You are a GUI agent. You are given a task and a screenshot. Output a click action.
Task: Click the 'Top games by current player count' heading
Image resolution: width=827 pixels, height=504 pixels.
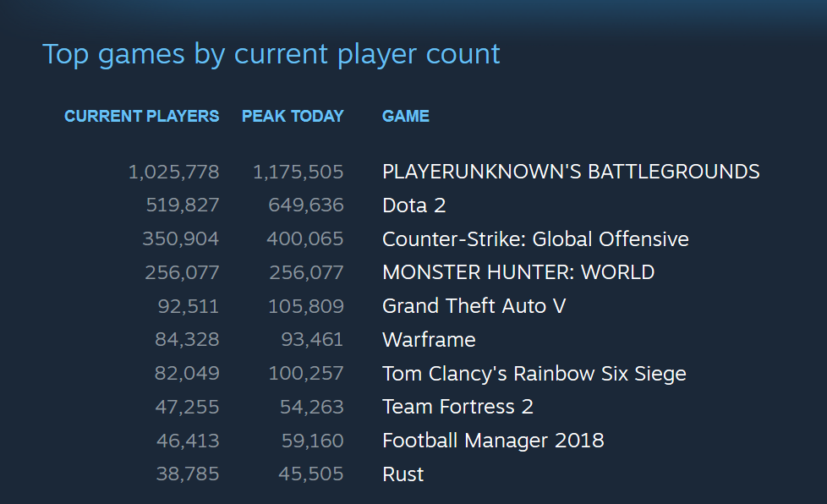pos(271,54)
